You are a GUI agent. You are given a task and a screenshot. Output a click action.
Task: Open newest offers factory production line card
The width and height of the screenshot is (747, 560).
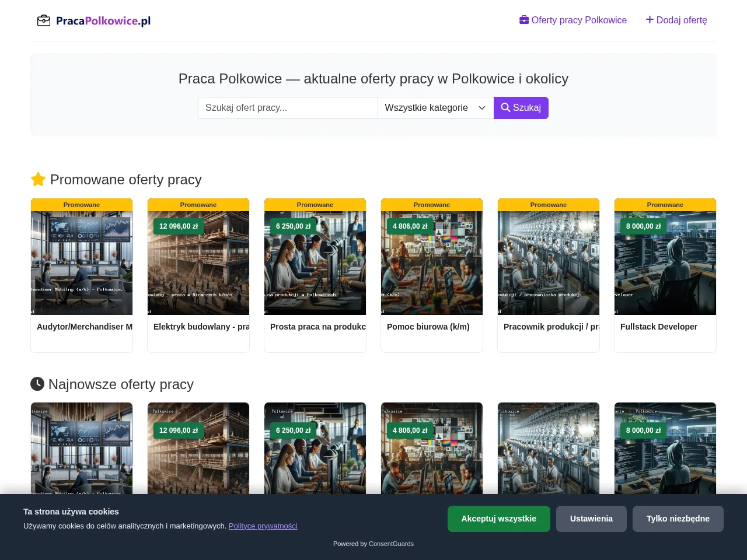(549, 448)
